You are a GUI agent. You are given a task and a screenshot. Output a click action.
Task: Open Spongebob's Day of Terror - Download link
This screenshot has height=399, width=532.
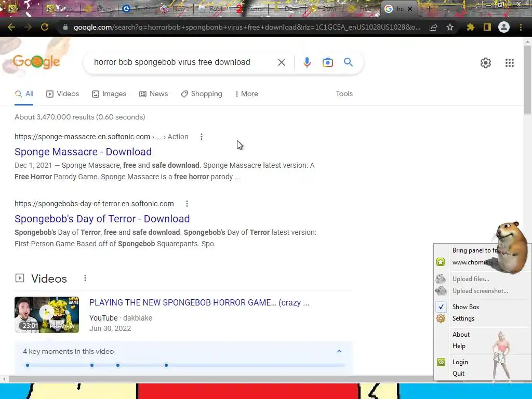(x=102, y=219)
